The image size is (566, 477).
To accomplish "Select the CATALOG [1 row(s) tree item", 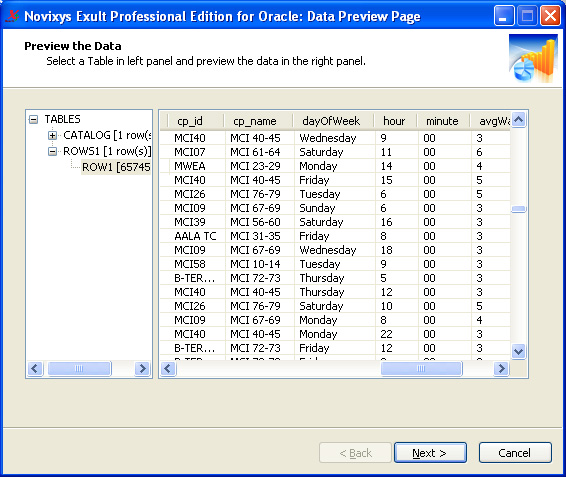I will 107,135.
